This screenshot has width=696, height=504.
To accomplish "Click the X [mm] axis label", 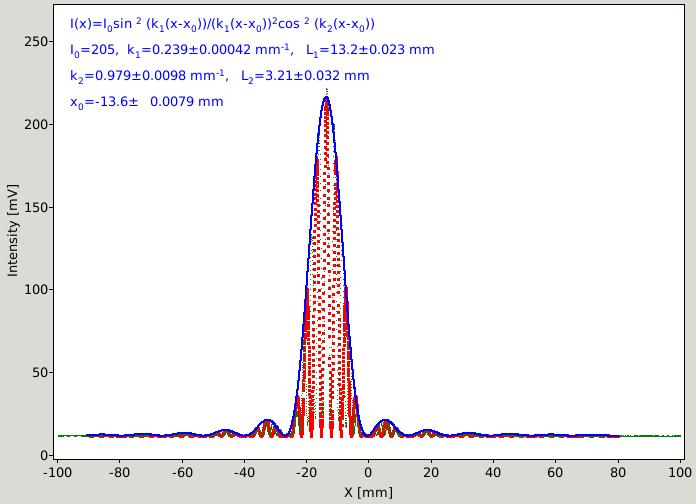I will (x=368, y=492).
